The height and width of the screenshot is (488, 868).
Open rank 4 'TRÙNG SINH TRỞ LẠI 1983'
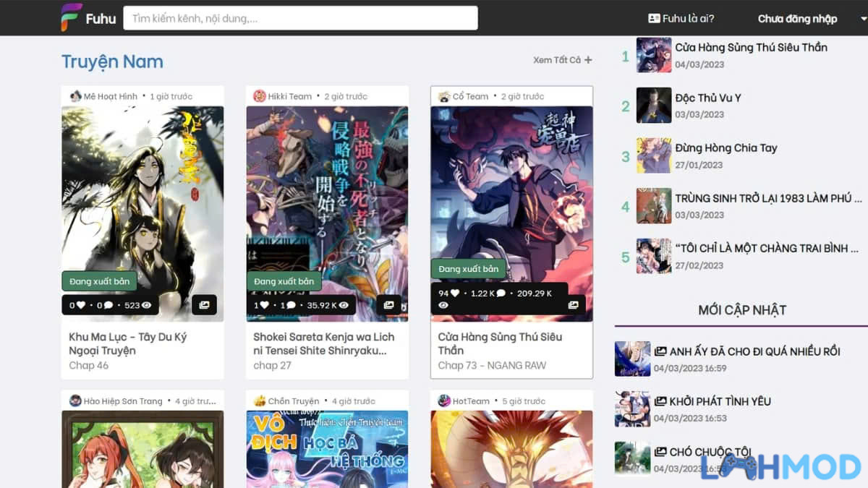click(x=768, y=198)
